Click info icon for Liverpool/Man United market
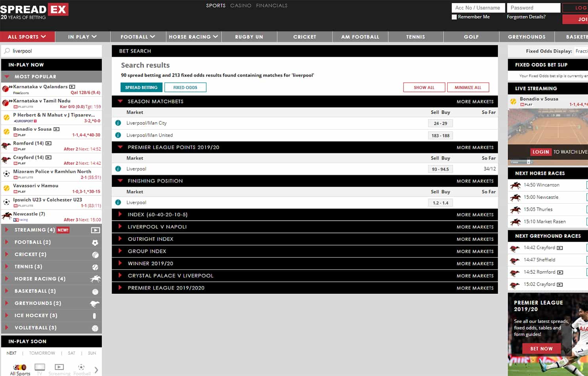This screenshot has width=588, height=376. coord(118,135)
